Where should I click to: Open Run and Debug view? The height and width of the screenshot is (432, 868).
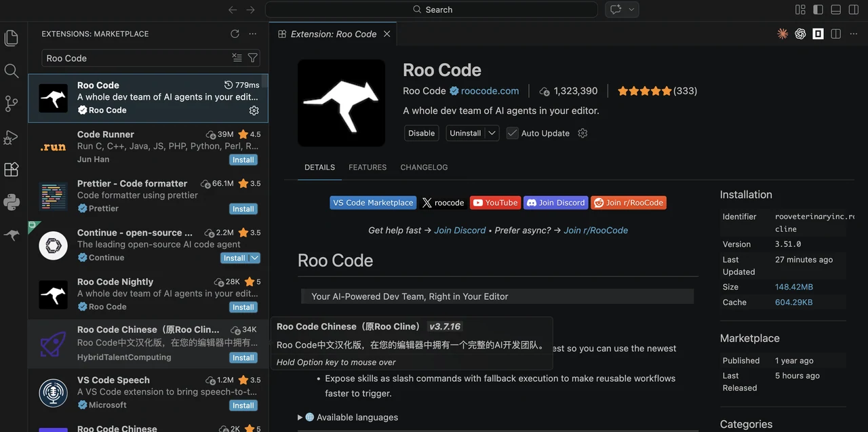(12, 136)
